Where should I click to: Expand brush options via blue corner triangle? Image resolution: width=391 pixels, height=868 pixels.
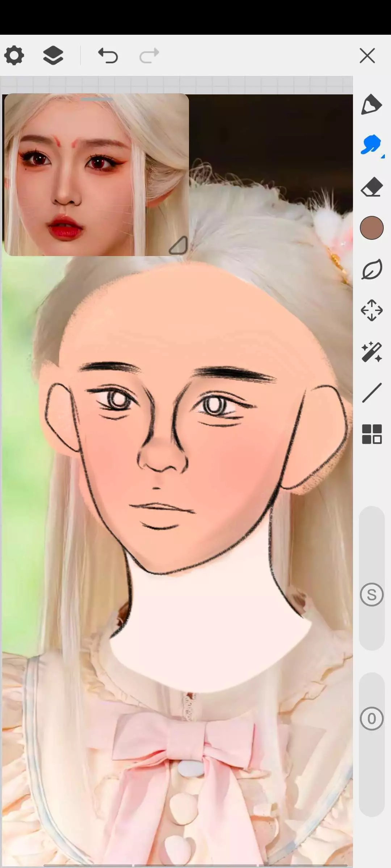(x=383, y=156)
